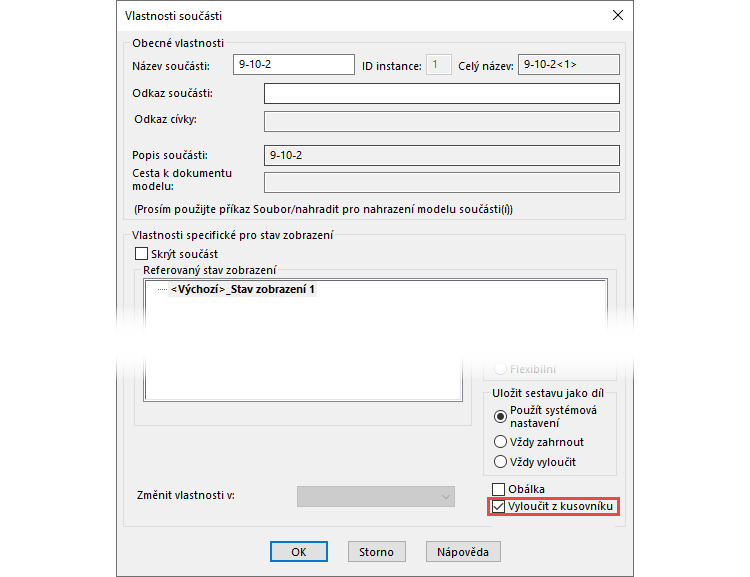
Task: Uncheck Vyloučit z kusovníku checkbox
Action: pos(499,507)
